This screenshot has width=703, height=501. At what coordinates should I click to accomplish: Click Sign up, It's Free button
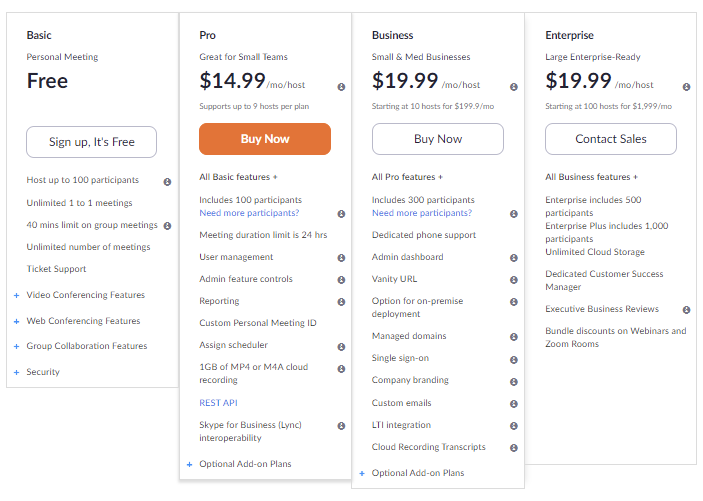tap(91, 142)
